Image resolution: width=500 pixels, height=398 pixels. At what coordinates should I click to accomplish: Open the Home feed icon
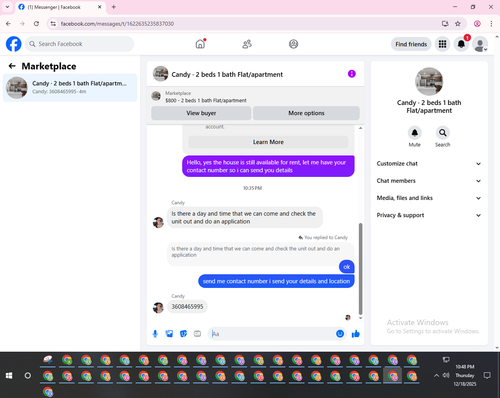pos(200,44)
